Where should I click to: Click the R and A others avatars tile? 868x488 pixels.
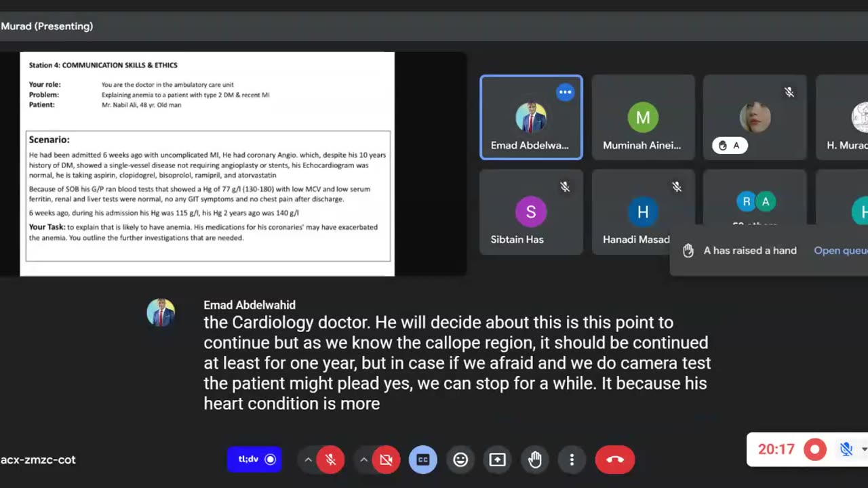pos(755,202)
